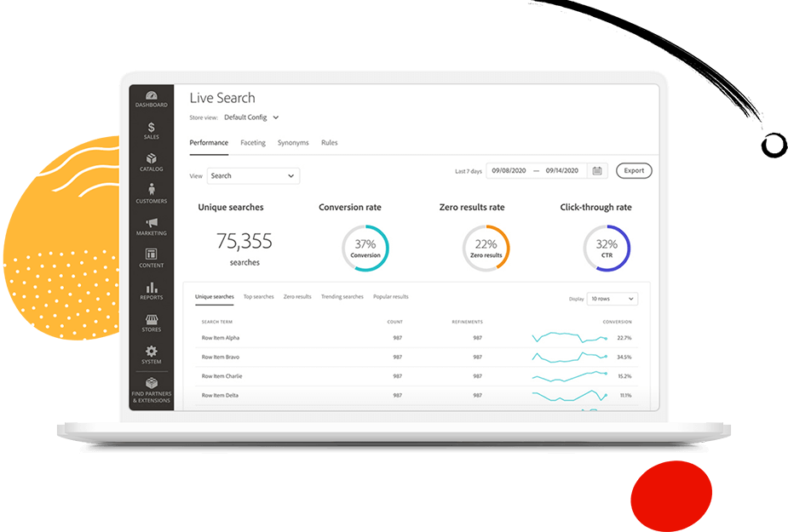
Task: Select the Unique searches table tab
Action: (x=215, y=297)
